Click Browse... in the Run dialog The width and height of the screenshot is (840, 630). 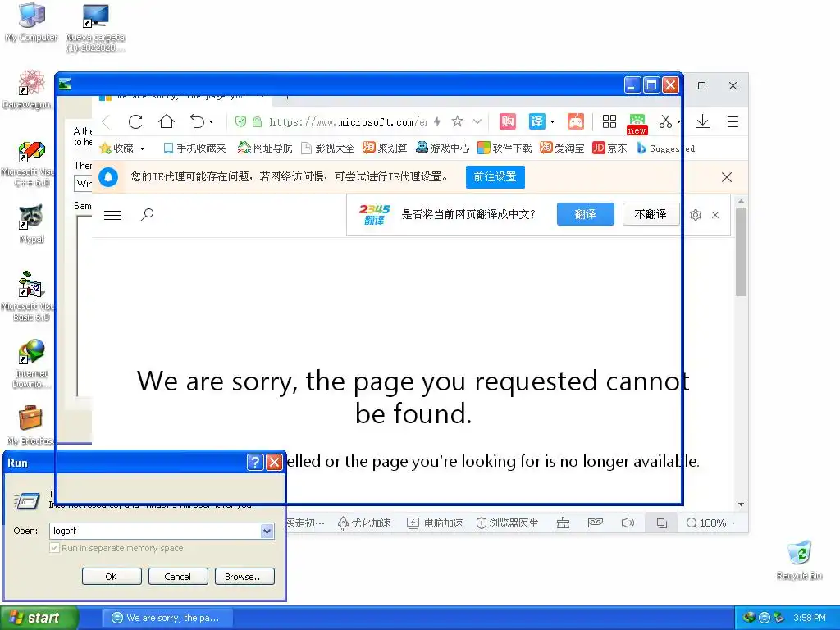click(244, 577)
